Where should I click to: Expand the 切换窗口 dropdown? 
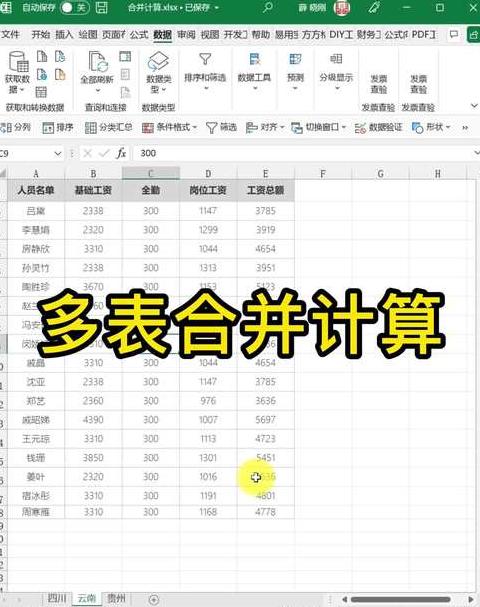click(x=318, y=127)
